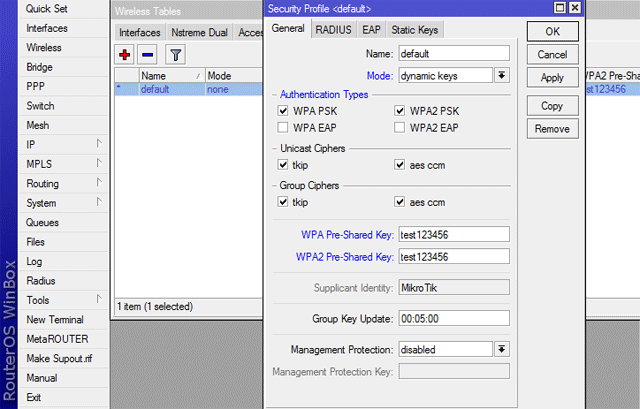Open Mesh in the sidebar menu
The height and width of the screenshot is (409, 640).
(63, 125)
